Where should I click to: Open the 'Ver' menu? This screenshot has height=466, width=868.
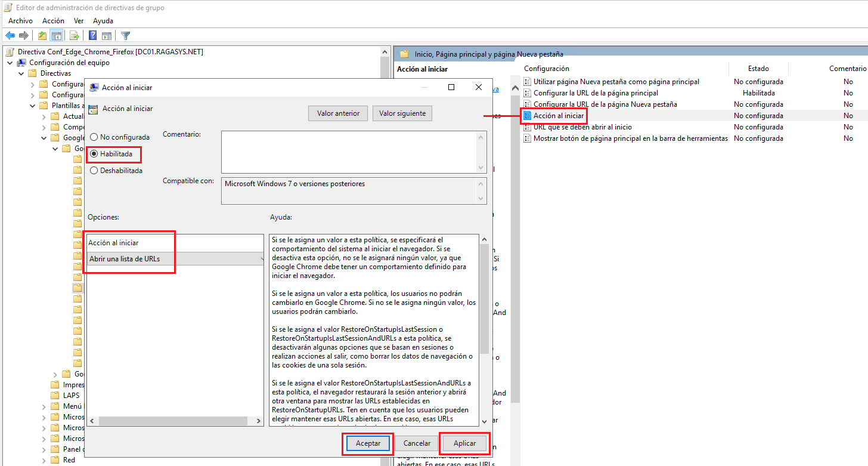(78, 20)
